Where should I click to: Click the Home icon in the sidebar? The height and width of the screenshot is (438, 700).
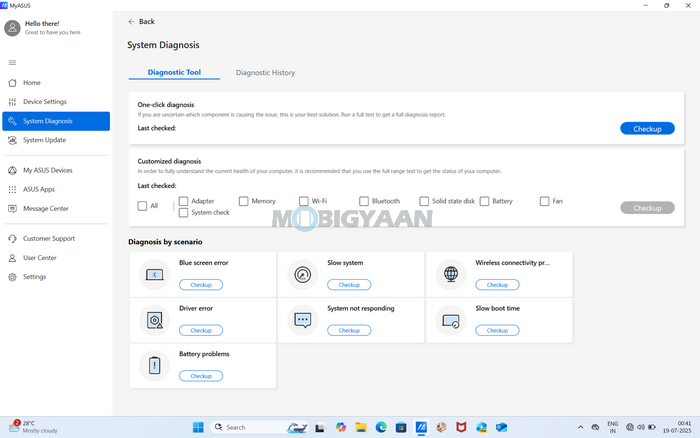click(x=12, y=83)
